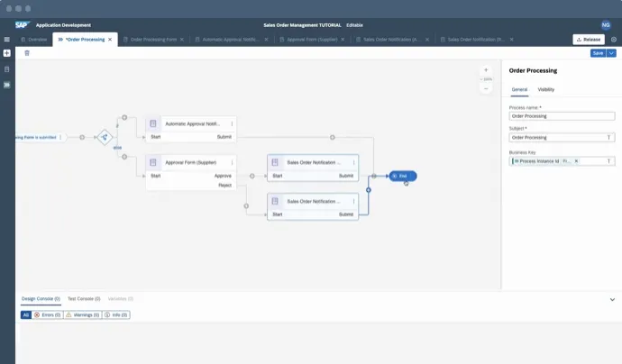Open the settings gear next to Release
Viewport: 622px width, 364px height.
coord(614,40)
